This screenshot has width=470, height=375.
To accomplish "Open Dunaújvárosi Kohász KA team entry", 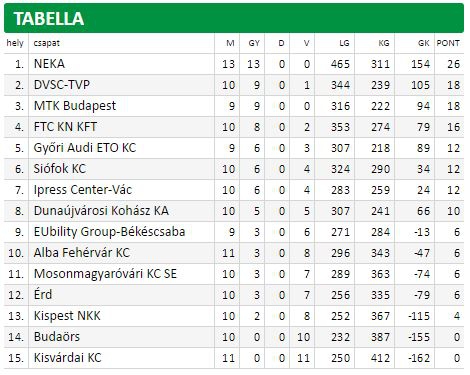I will [101, 211].
